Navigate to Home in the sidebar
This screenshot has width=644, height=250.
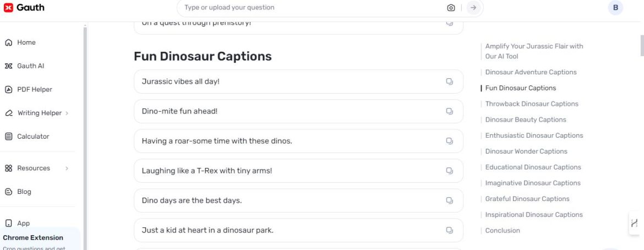click(x=26, y=42)
